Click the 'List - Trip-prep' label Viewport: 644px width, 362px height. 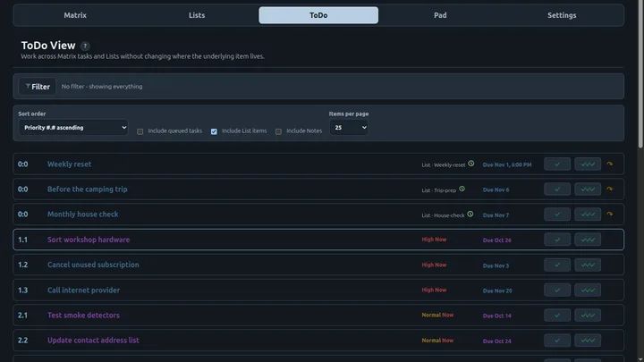click(x=438, y=190)
